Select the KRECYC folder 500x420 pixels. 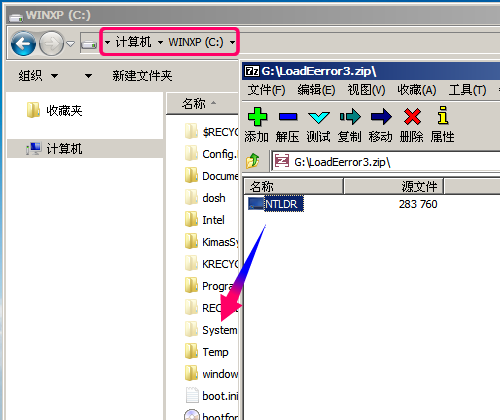212,264
